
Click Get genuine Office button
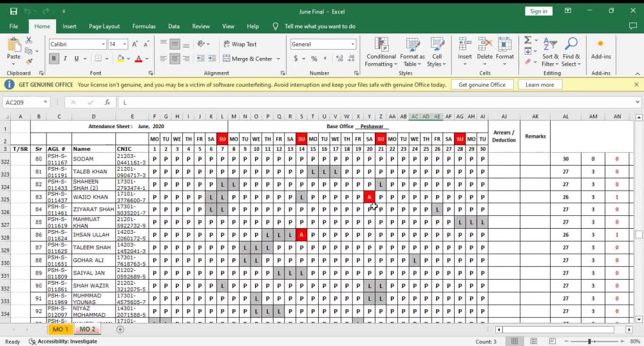[482, 84]
